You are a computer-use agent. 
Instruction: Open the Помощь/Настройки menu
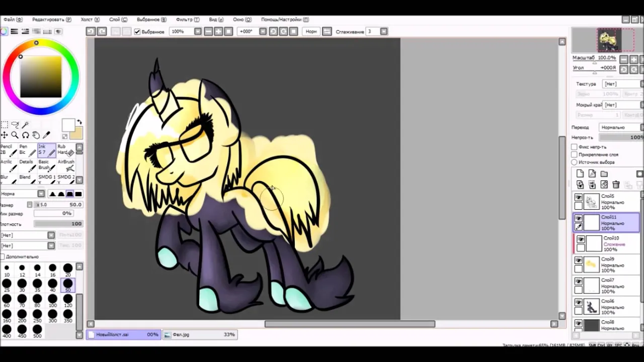point(285,20)
